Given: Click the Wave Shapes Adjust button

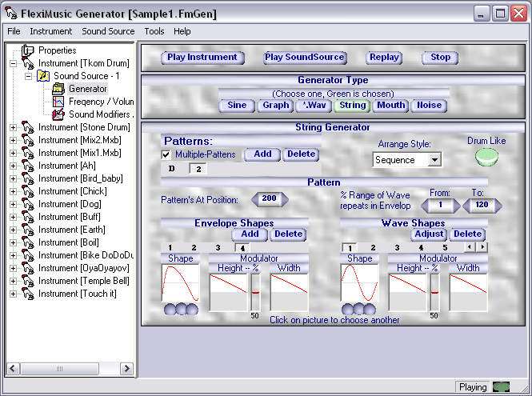Looking at the screenshot, I should (x=429, y=234).
